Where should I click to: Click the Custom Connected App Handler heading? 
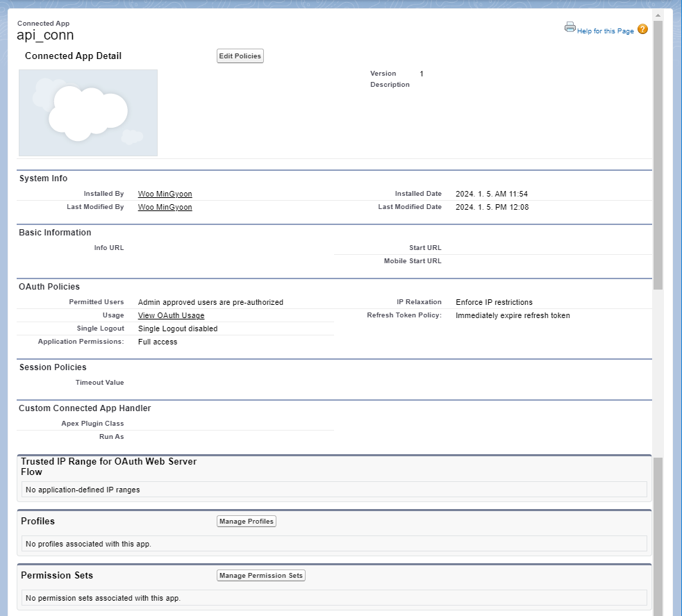pyautogui.click(x=86, y=408)
